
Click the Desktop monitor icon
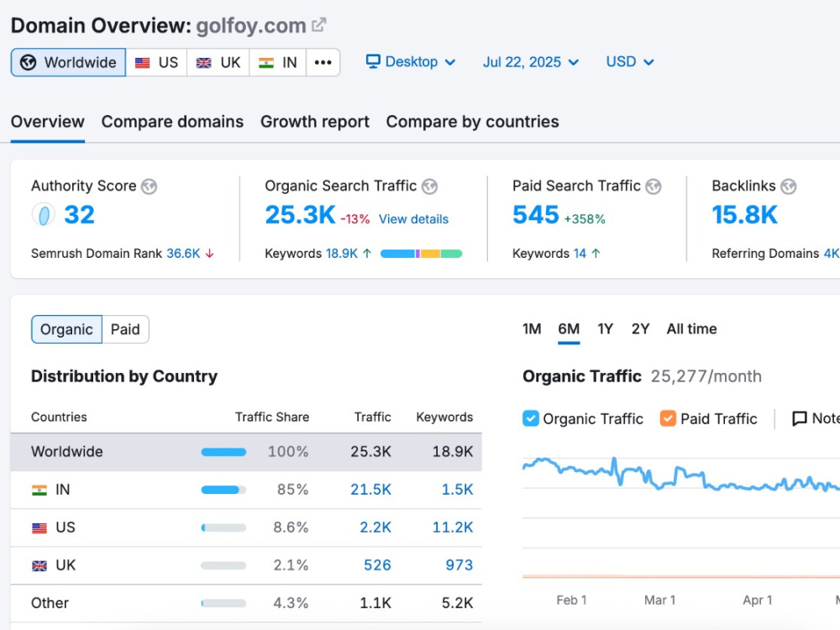click(x=373, y=61)
